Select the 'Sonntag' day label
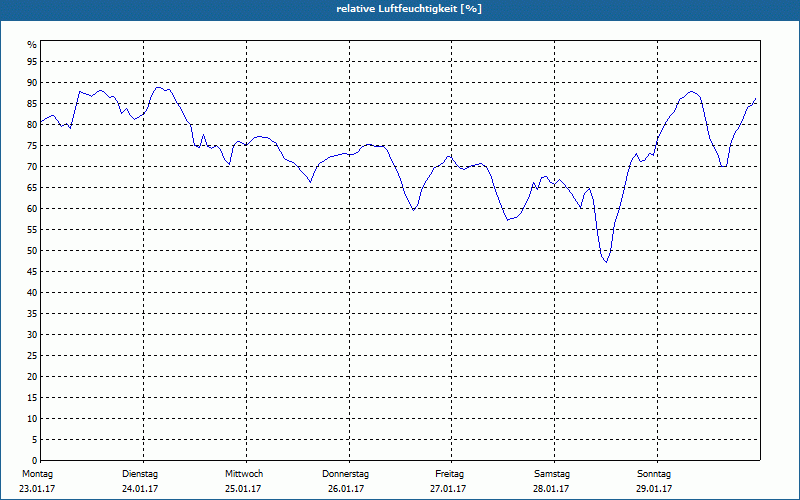 click(x=654, y=474)
